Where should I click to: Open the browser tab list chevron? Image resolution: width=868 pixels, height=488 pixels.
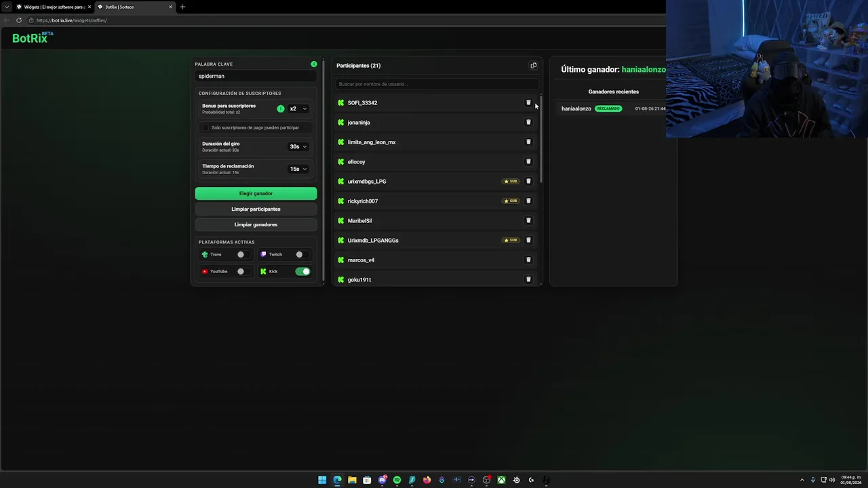[6, 7]
